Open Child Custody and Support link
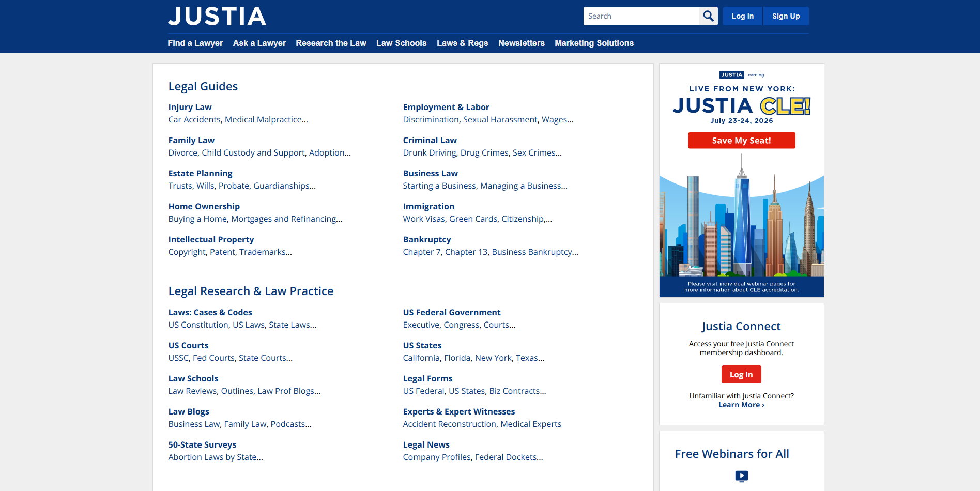Image resolution: width=980 pixels, height=491 pixels. [253, 152]
